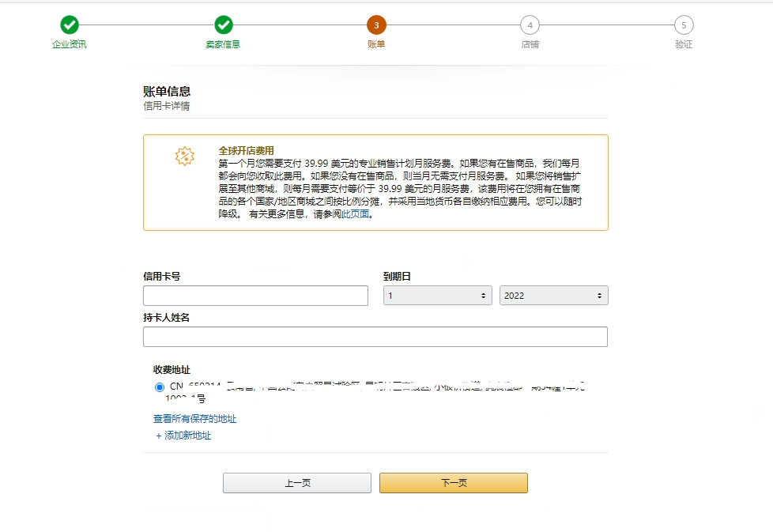773x532 pixels.
Task: Click the green checkmark above 企业资讯
Action: [69, 25]
